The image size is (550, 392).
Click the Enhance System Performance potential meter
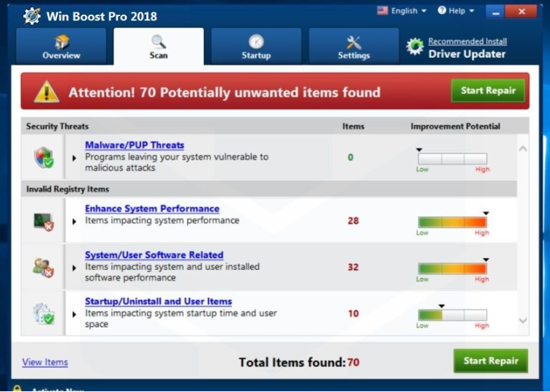click(453, 222)
